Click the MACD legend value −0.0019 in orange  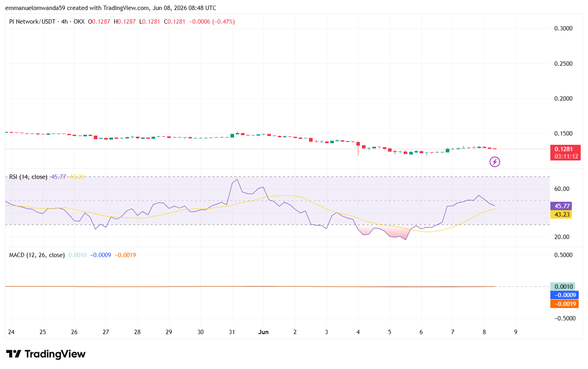[x=125, y=255]
